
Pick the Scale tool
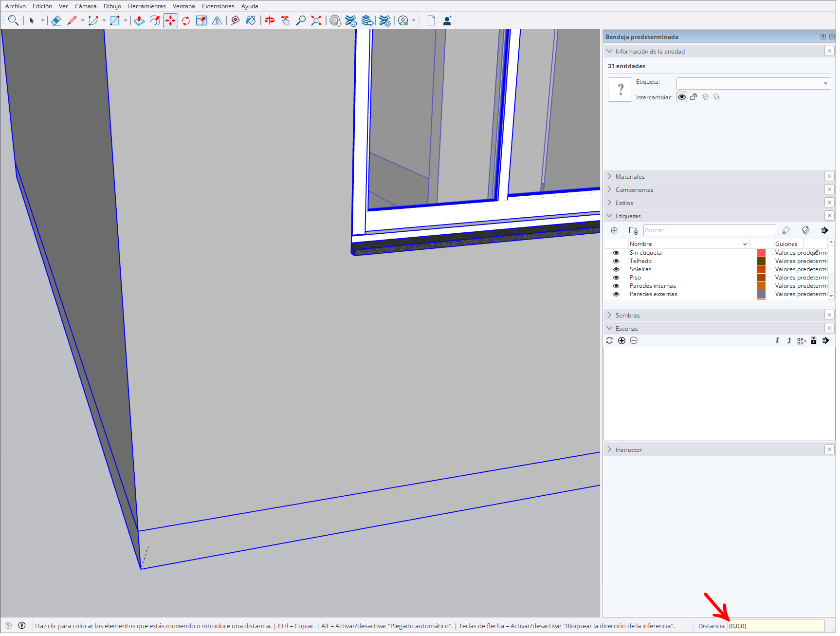(x=201, y=20)
